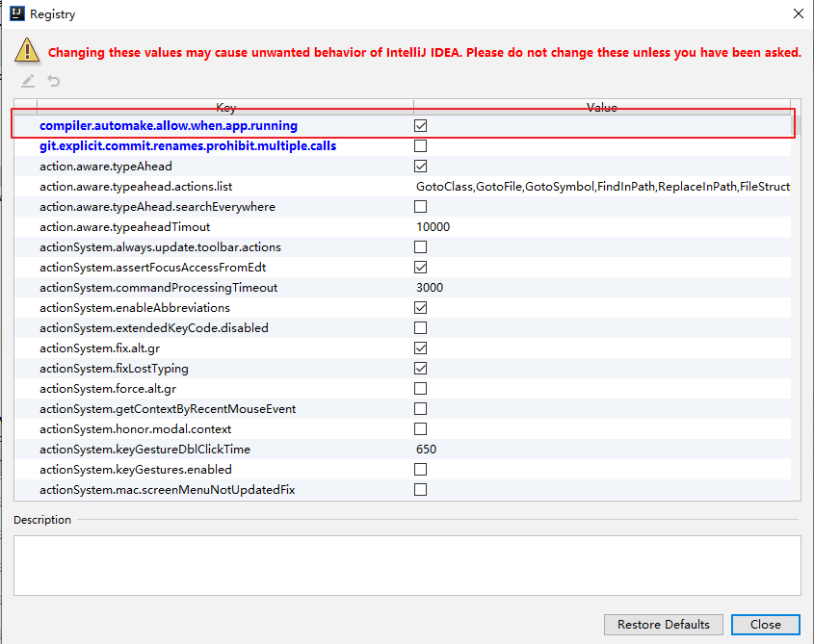Toggle actionSystem.mac.screenMenuNotUpdatedFix checkbox
Image resolution: width=814 pixels, height=644 pixels.
pos(421,490)
